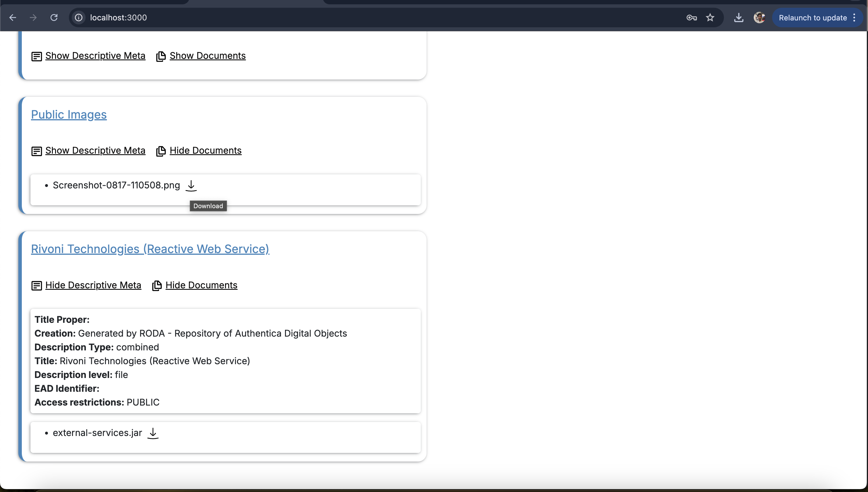Bookmark this page with star icon

[x=710, y=18]
